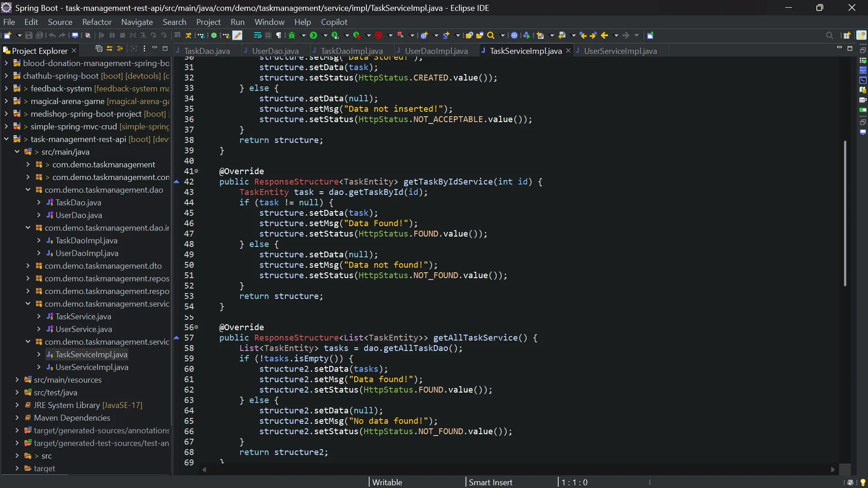This screenshot has width=868, height=488.
Task: Click the Open Perspective icon
Action: [x=847, y=35]
